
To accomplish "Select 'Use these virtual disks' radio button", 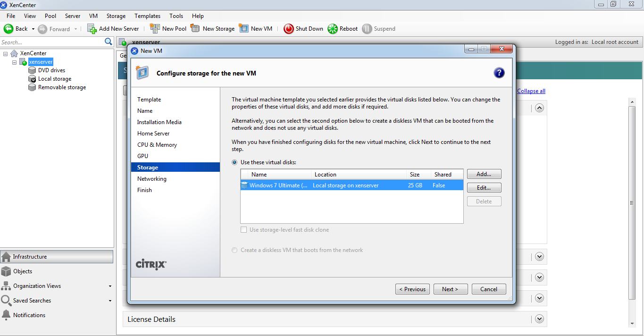I will [234, 162].
